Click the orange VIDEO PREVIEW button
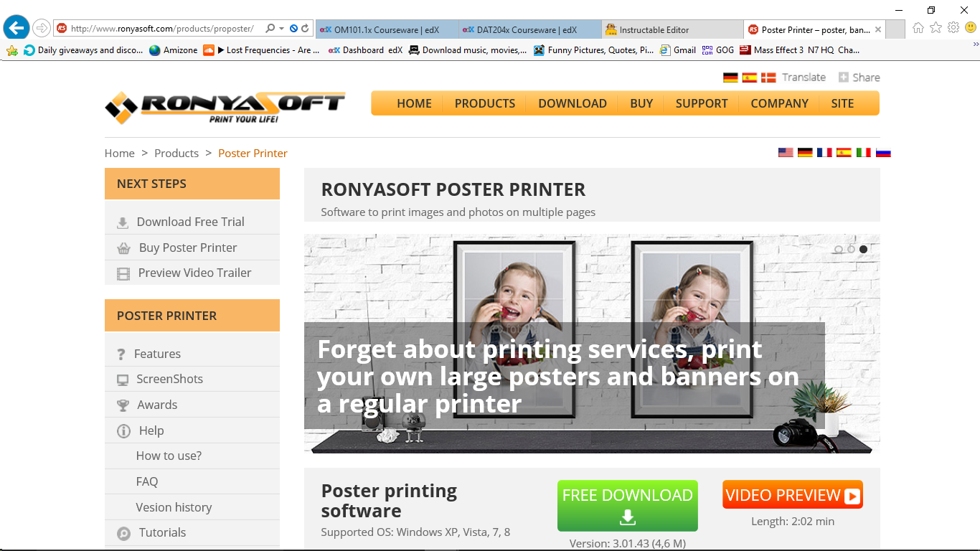980x551 pixels. 793,495
